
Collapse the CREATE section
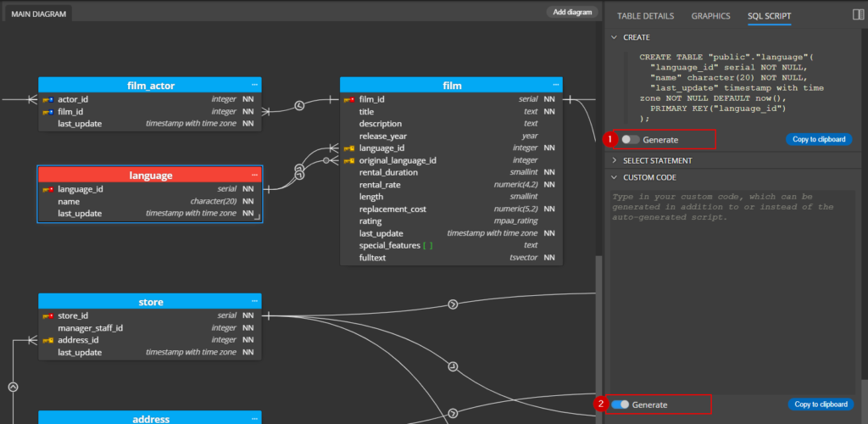click(614, 37)
